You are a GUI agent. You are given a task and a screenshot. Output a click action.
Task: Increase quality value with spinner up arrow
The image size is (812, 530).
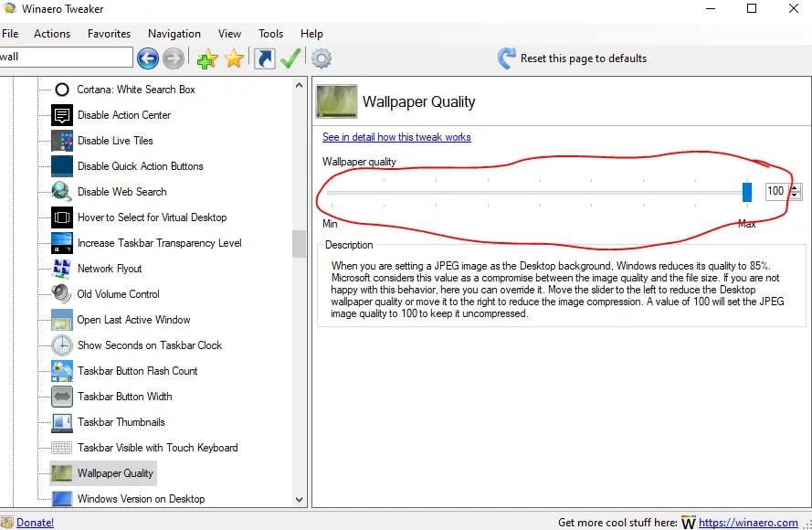[x=796, y=187]
